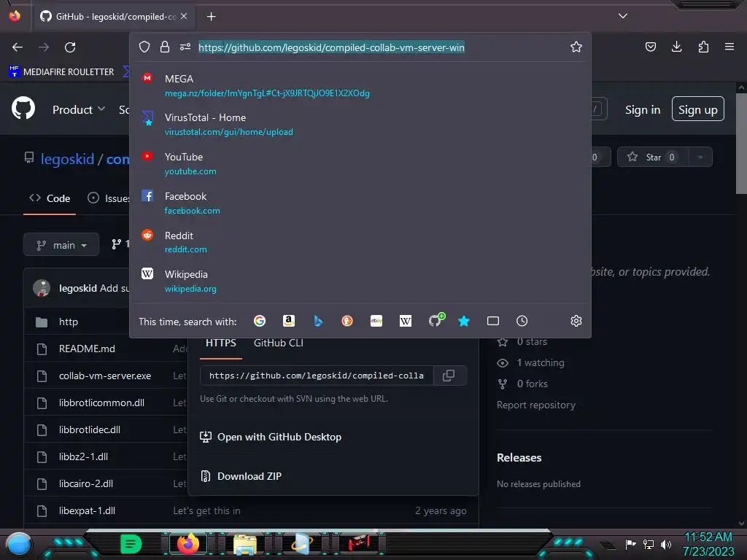Open a new browser tab
The image size is (747, 560).
(x=211, y=17)
